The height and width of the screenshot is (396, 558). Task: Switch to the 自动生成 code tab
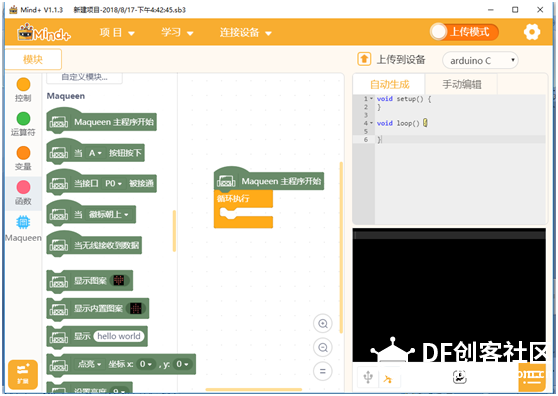coord(389,84)
